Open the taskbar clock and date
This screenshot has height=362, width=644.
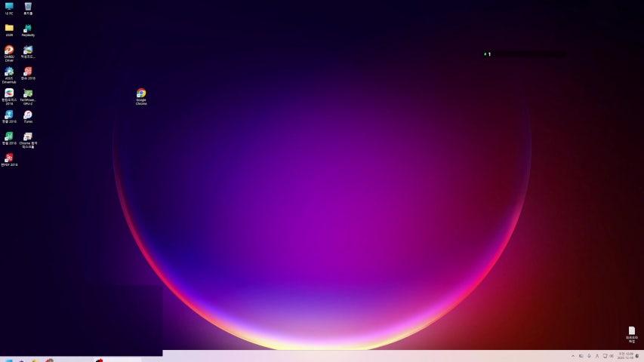point(626,356)
